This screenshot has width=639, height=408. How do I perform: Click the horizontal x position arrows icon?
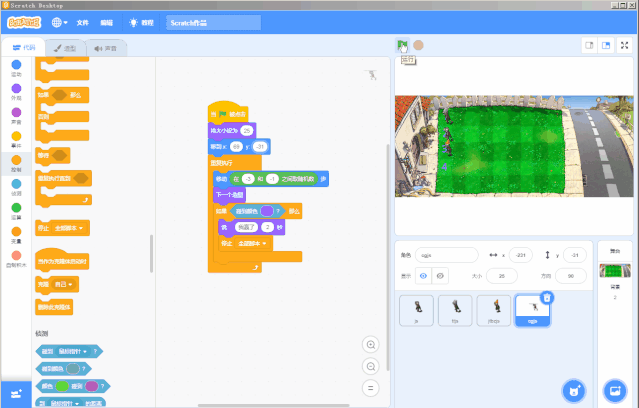(x=493, y=255)
